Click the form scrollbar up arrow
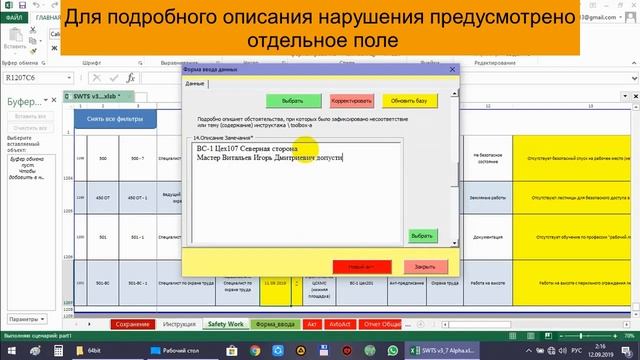This screenshot has height=360, width=640. point(454,94)
